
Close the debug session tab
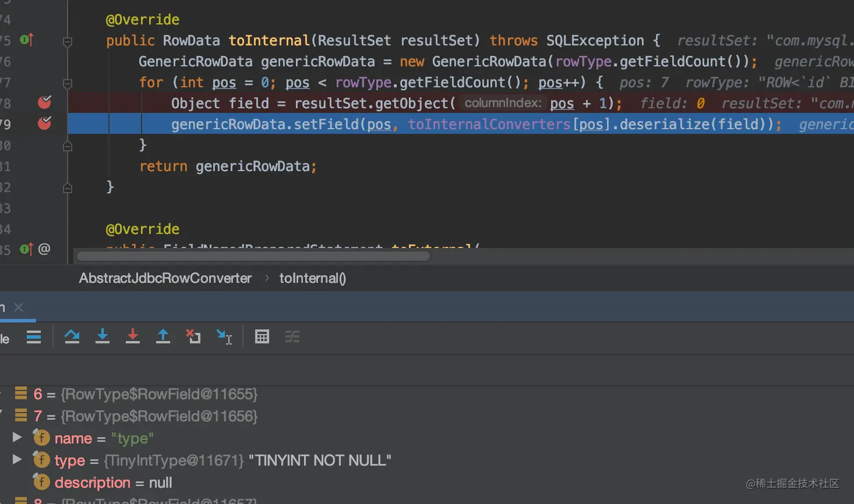point(19,307)
